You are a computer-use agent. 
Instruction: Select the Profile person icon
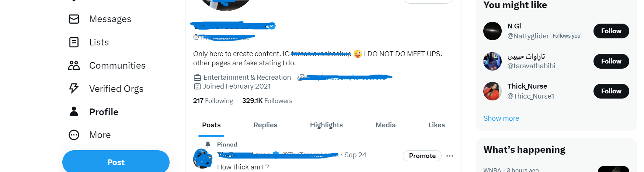74,112
